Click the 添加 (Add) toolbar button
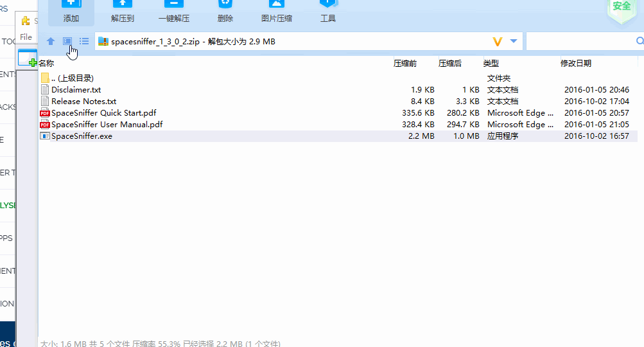This screenshot has height=347, width=644. (x=71, y=12)
